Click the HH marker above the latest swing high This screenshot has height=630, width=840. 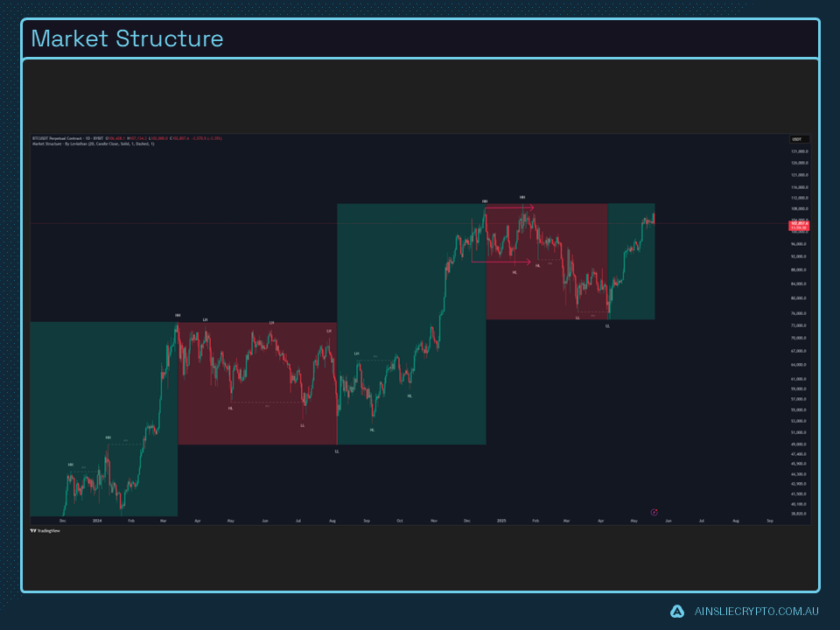(x=522, y=198)
